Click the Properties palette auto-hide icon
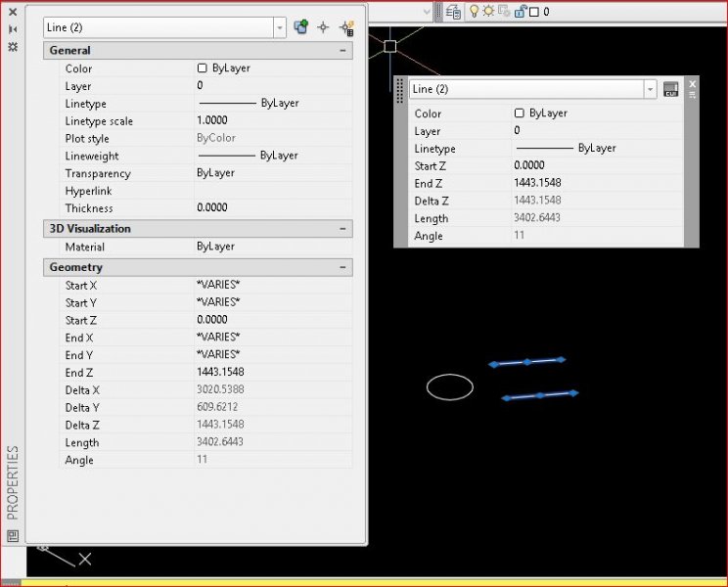Screen dimensions: 728x587 pyautogui.click(x=13, y=29)
